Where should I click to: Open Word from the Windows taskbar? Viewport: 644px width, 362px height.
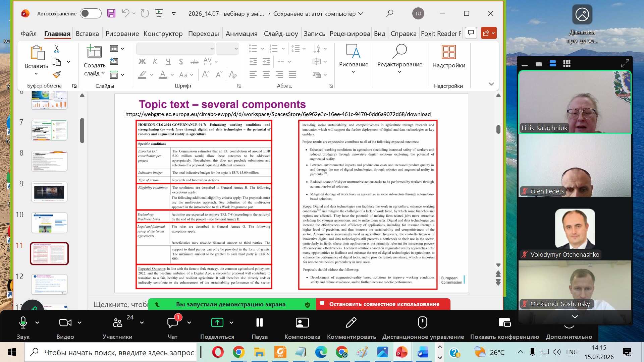click(x=423, y=352)
